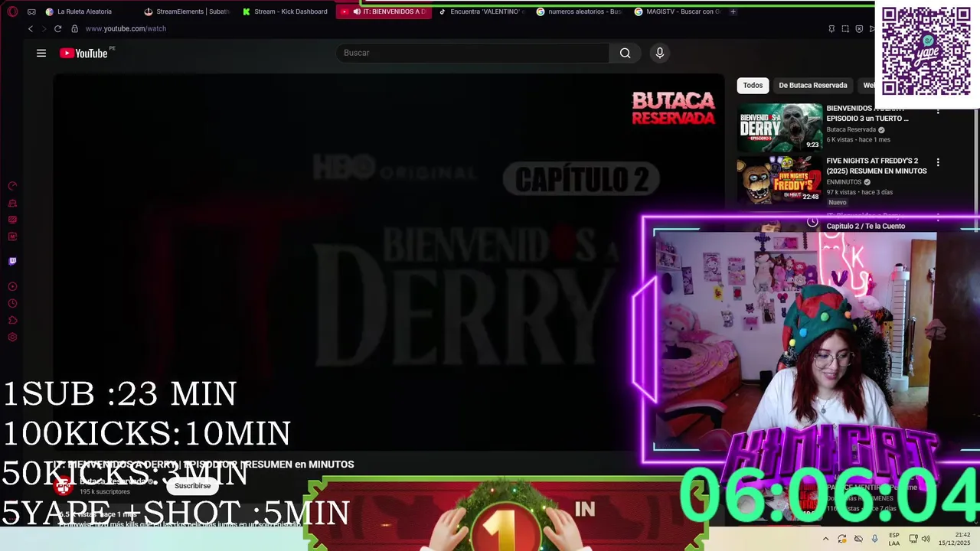980x551 pixels.
Task: Open the M-labeled sidebar panel icon
Action: click(12, 236)
